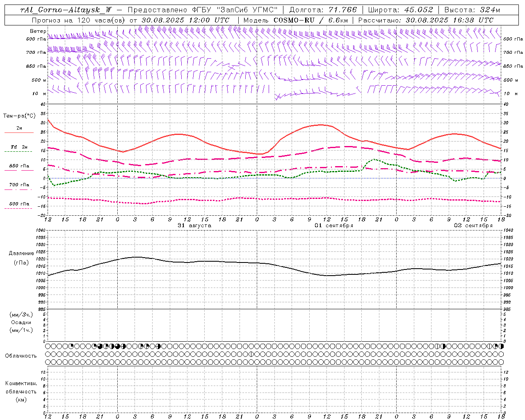Image resolution: width=525 pixels, height=420 pixels.
Task: Click the Тем-ра(°C) temperature panel label
Action: click(x=19, y=116)
